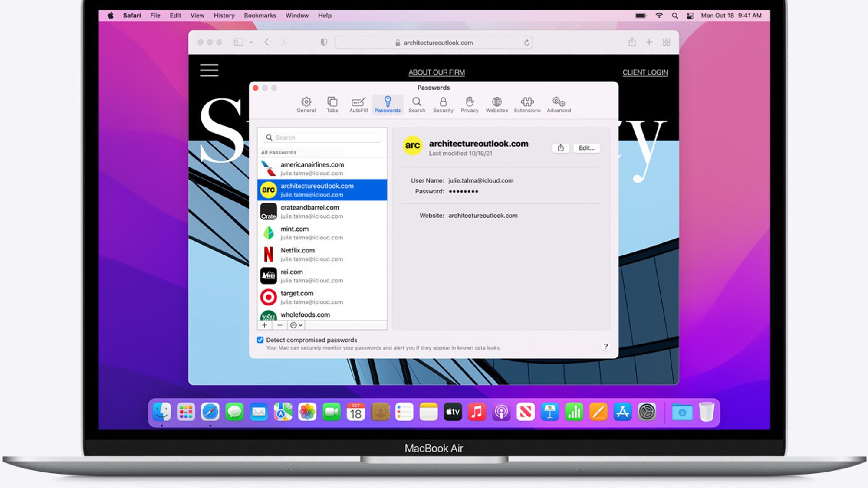Open Messages from the Dock

pos(234,412)
